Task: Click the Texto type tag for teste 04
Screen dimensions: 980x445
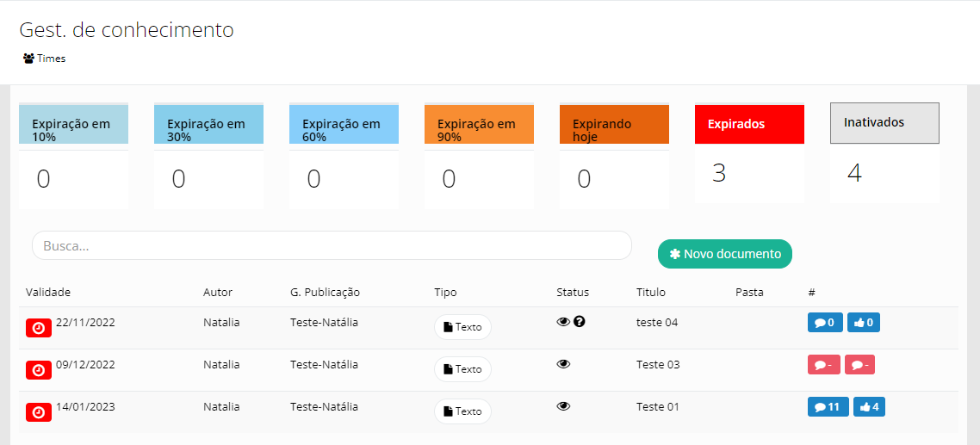Action: pos(462,327)
